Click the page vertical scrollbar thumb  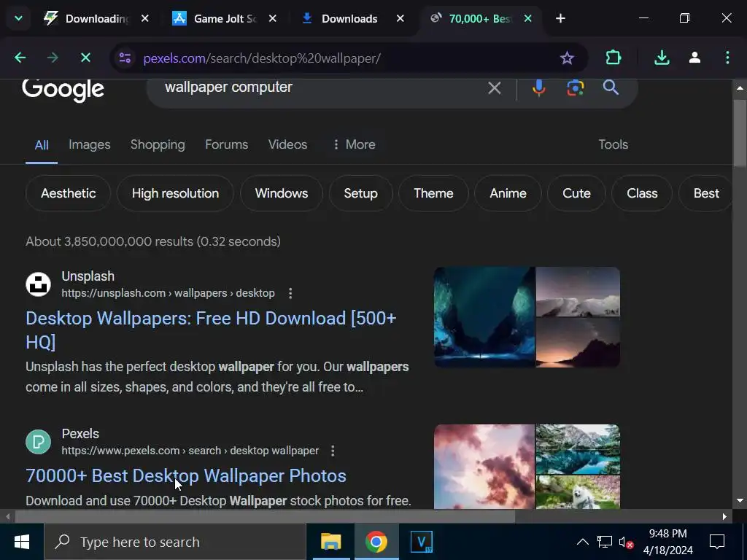click(740, 133)
